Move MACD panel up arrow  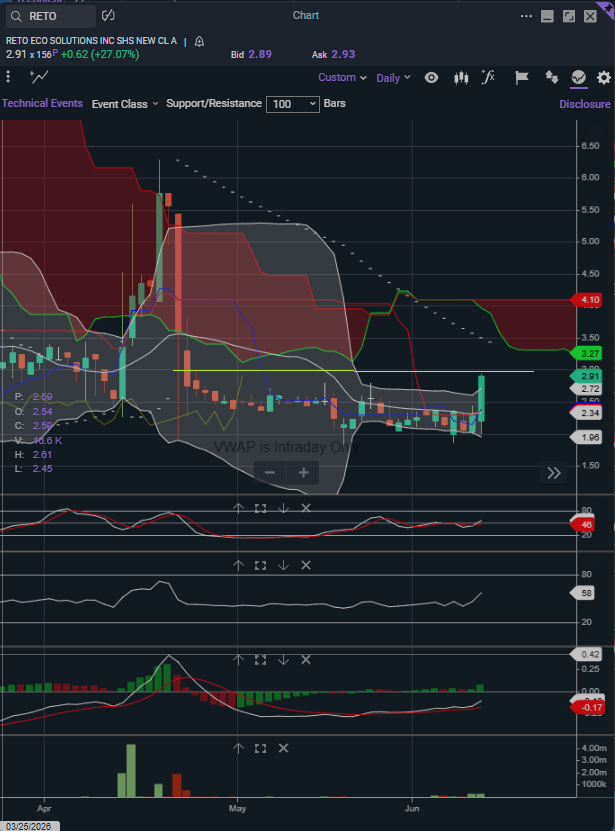pos(238,660)
